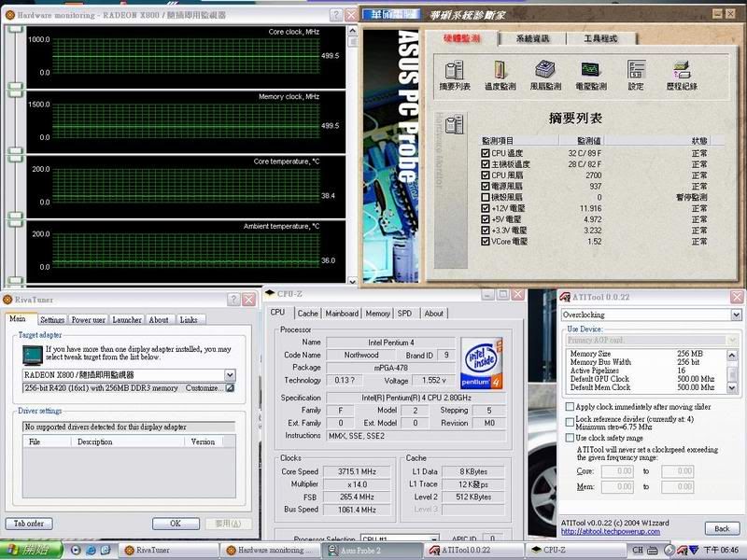Switch to the 系統資訊 tab in PC Probe
Image resolution: width=747 pixels, height=560 pixels.
click(531, 38)
